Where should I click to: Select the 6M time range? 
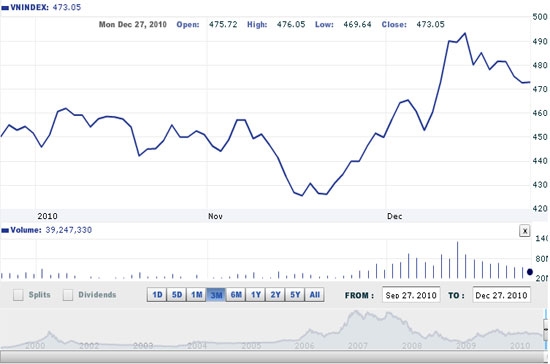tap(236, 295)
